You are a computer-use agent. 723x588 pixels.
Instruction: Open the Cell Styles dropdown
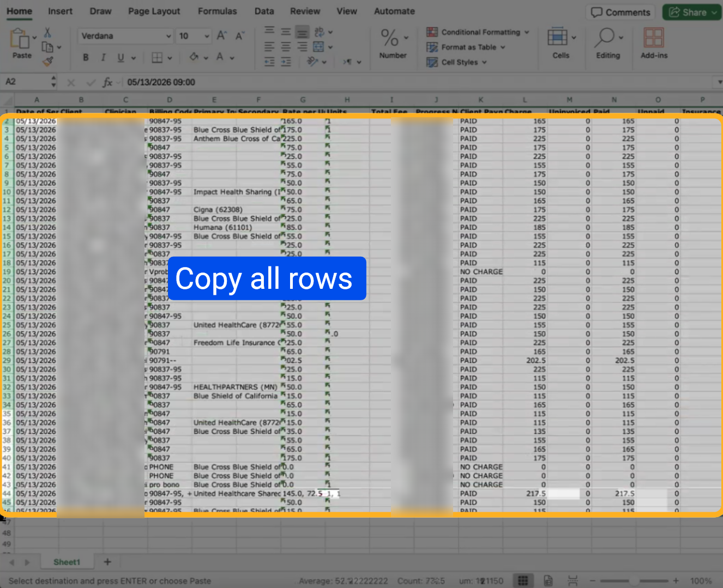pos(456,62)
